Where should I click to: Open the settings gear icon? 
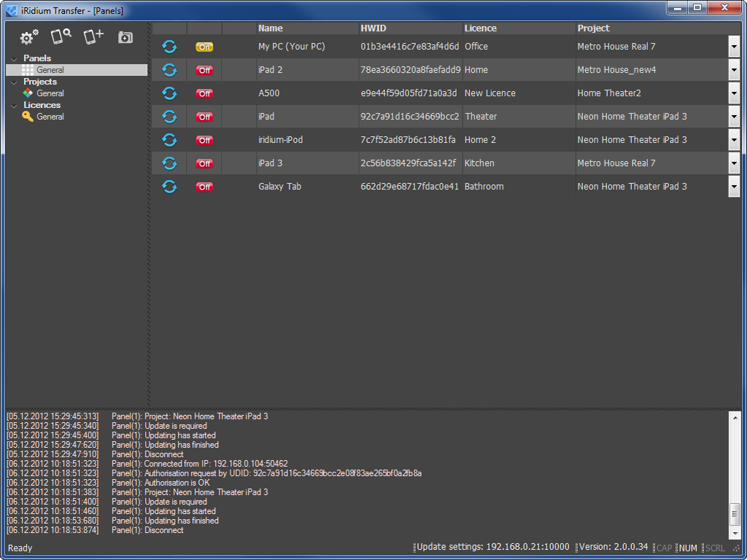point(27,36)
